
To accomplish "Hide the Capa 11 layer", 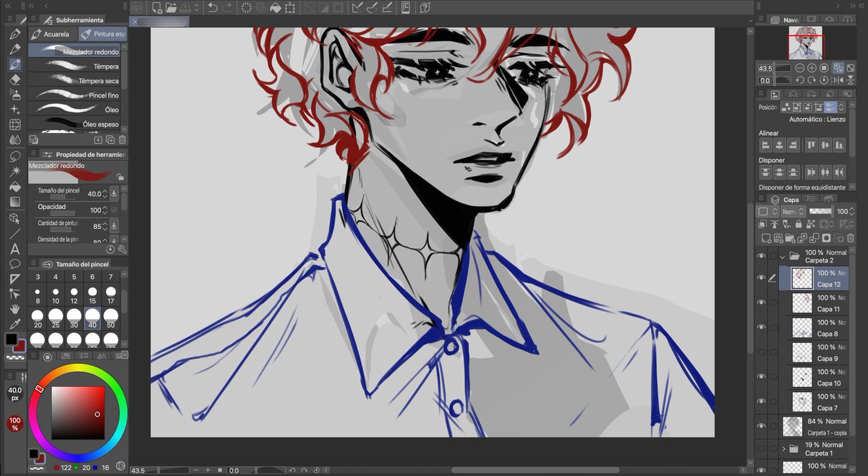I will (x=761, y=302).
